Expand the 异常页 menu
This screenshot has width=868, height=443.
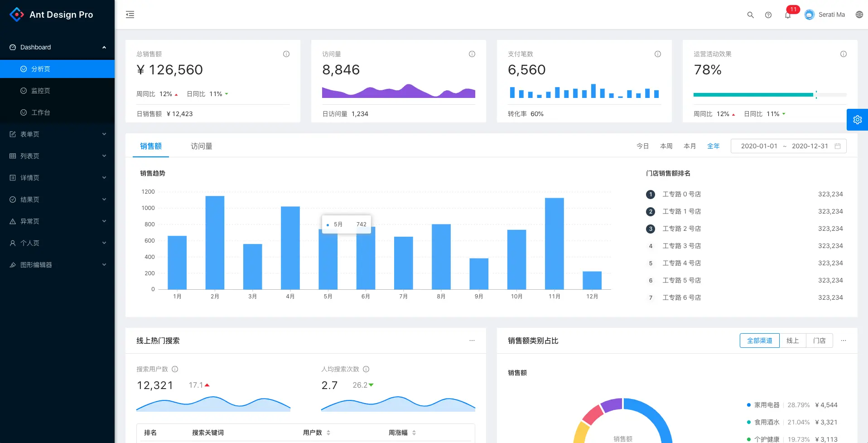[x=57, y=221]
